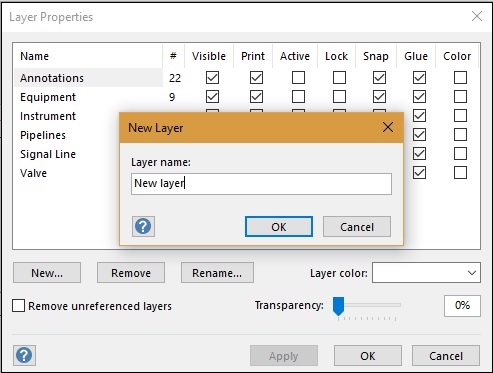Toggle Glue for Pipelines layer
This screenshot has height=373, width=493.
point(419,135)
